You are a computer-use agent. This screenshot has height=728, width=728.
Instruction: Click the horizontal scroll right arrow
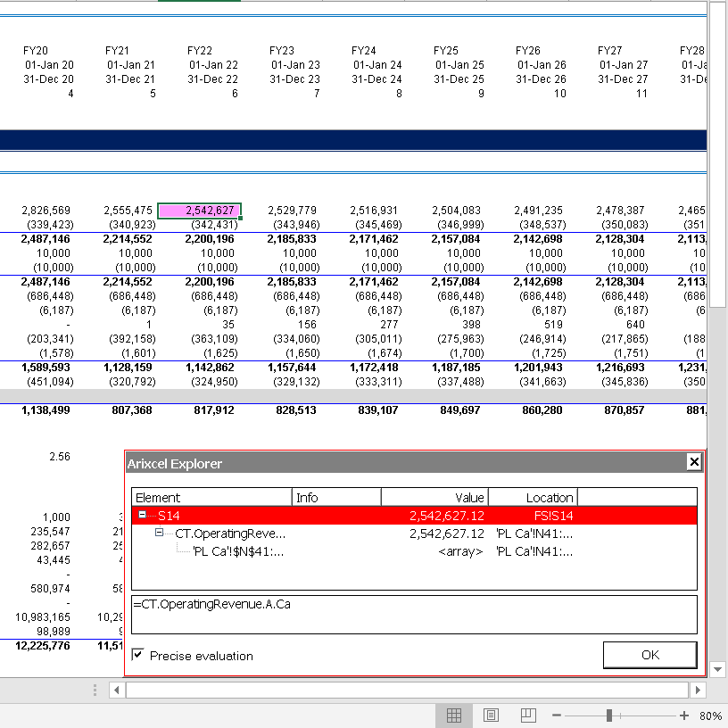(x=698, y=690)
